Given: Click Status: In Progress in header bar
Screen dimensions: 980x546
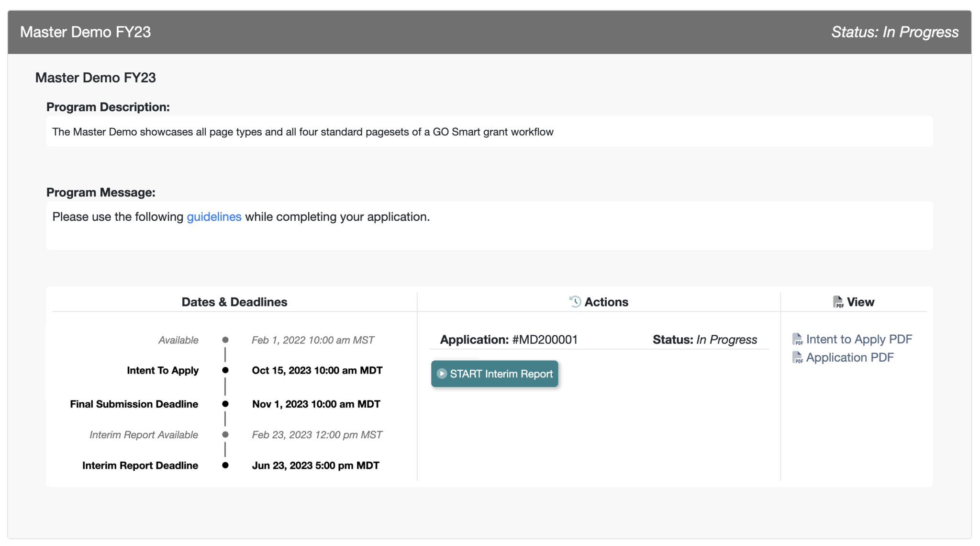Looking at the screenshot, I should [x=894, y=32].
